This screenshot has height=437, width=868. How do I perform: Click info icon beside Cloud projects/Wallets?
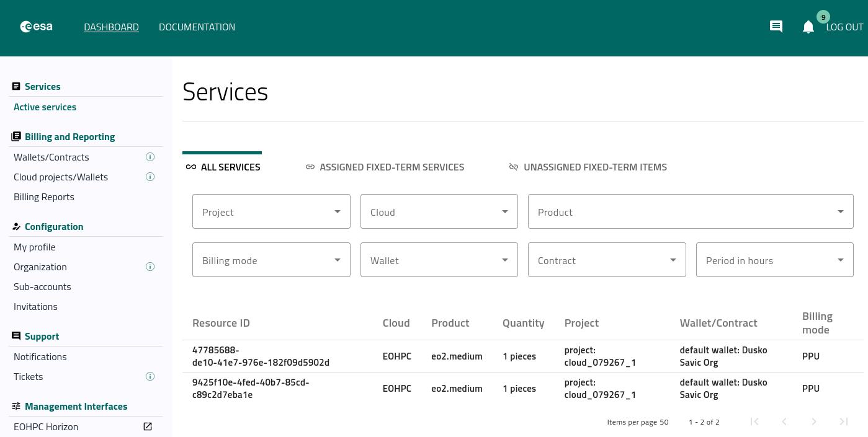tap(150, 177)
